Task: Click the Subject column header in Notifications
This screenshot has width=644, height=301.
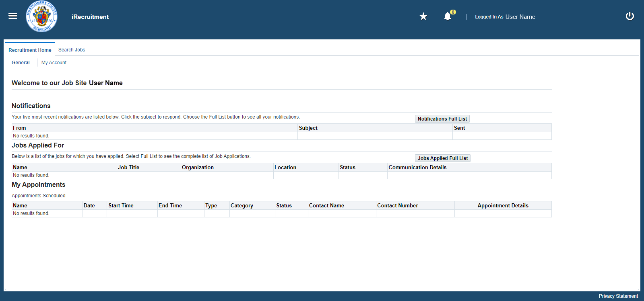Action: click(x=308, y=128)
